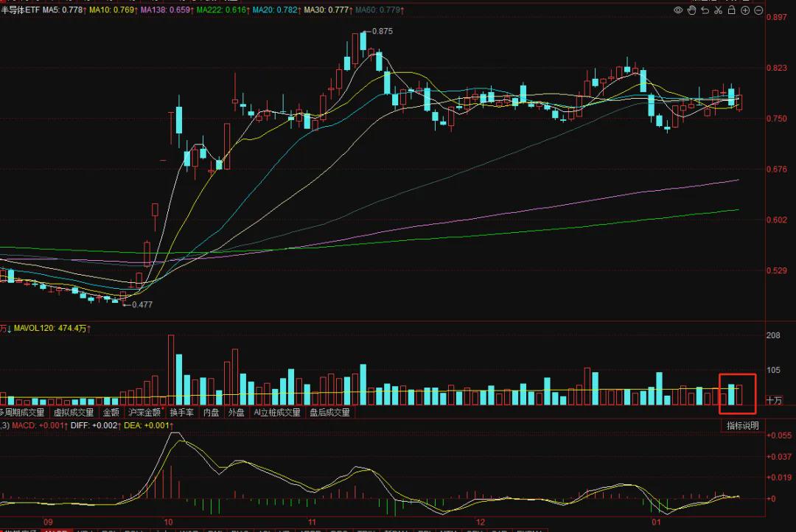Viewport: 796px width, 532px height.
Task: Switch to the 换手率 tab
Action: [182, 412]
